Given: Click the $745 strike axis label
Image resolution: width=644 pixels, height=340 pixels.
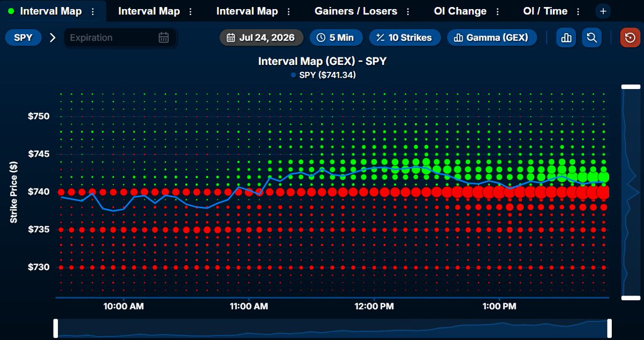Looking at the screenshot, I should [x=39, y=154].
